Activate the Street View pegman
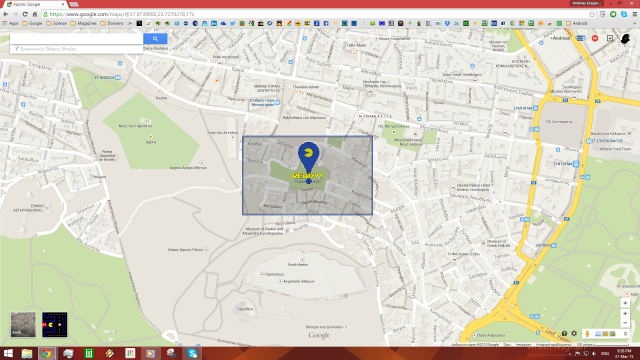The width and height of the screenshot is (640, 360). pyautogui.click(x=587, y=333)
